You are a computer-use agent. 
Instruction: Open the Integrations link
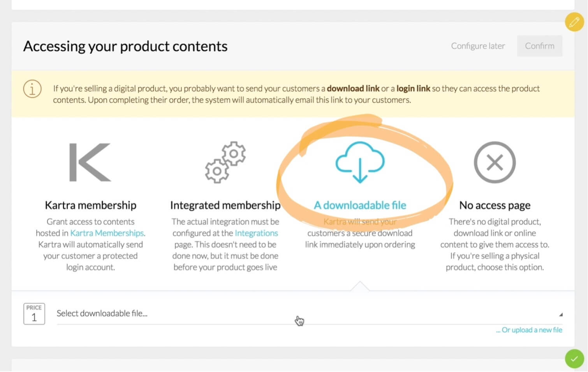pyautogui.click(x=256, y=233)
